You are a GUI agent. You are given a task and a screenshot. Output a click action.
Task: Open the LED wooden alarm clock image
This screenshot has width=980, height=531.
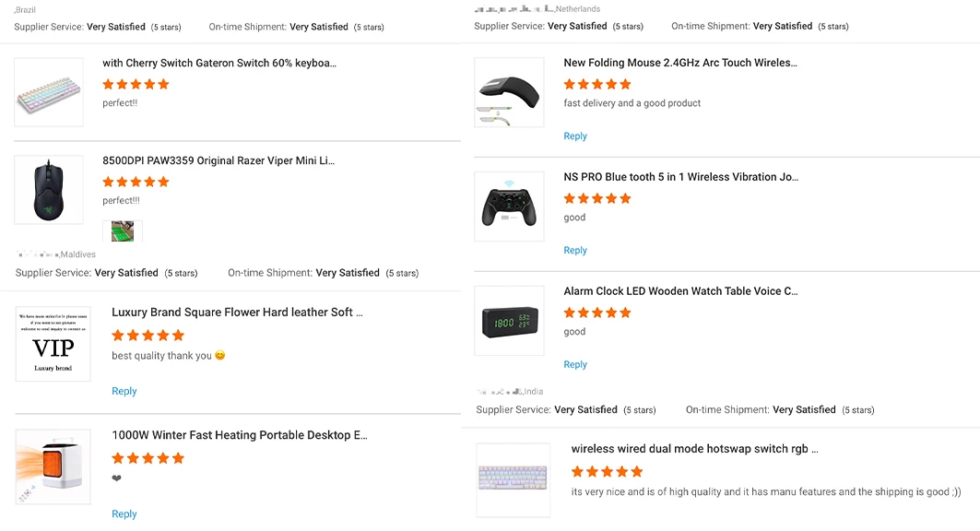509,321
